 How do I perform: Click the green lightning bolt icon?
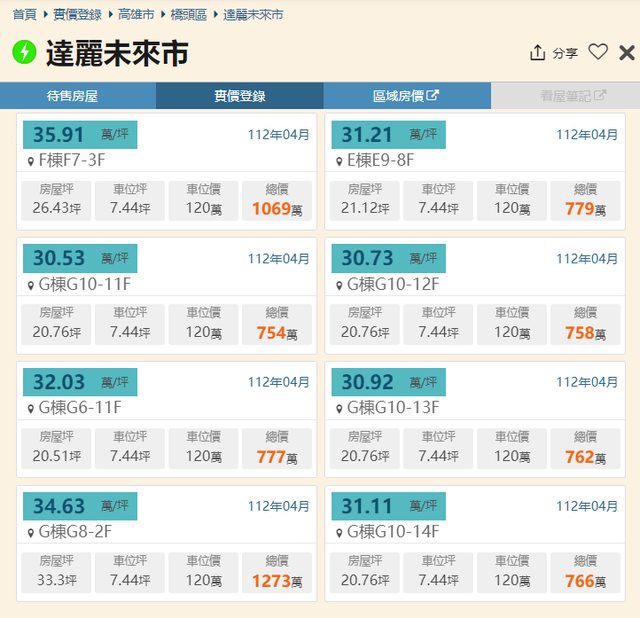(x=24, y=53)
